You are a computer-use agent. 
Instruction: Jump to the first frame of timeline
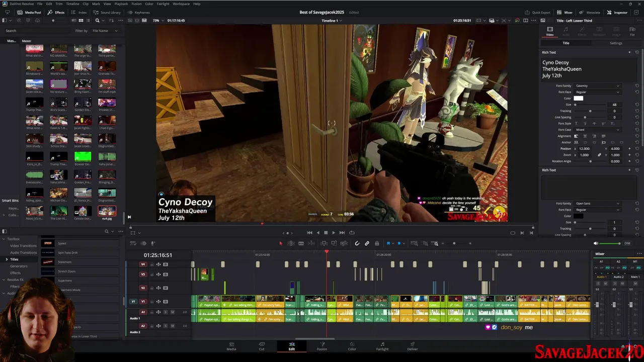(309, 233)
